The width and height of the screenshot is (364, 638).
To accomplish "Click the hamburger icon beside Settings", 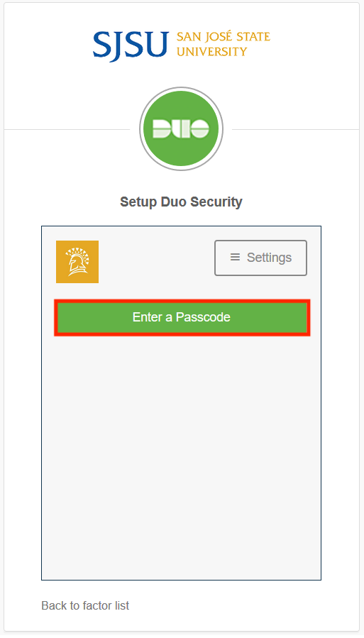I will 235,257.
